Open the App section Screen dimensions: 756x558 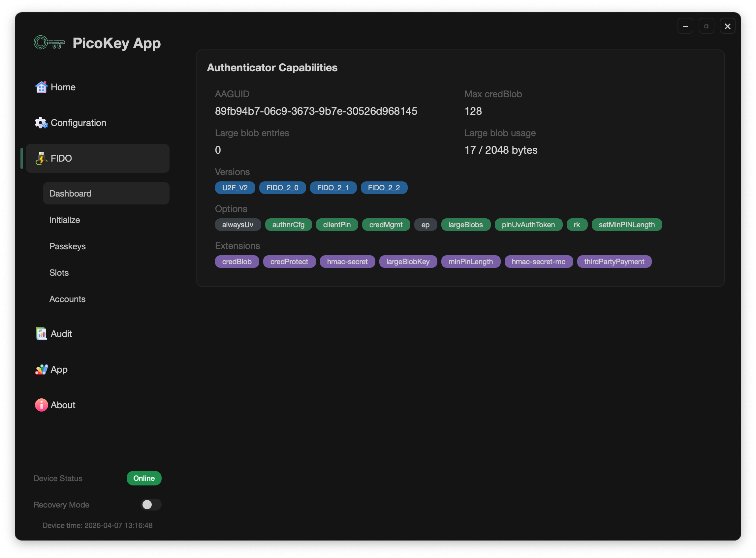pos(59,369)
